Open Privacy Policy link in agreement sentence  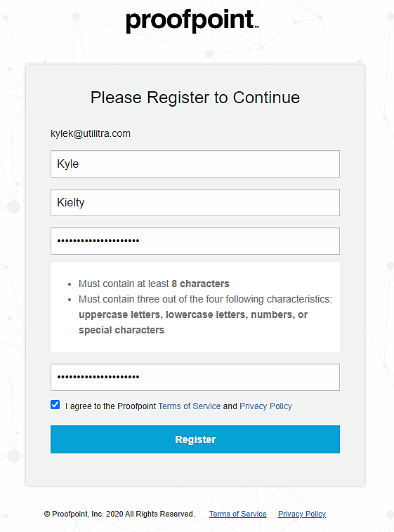(265, 406)
